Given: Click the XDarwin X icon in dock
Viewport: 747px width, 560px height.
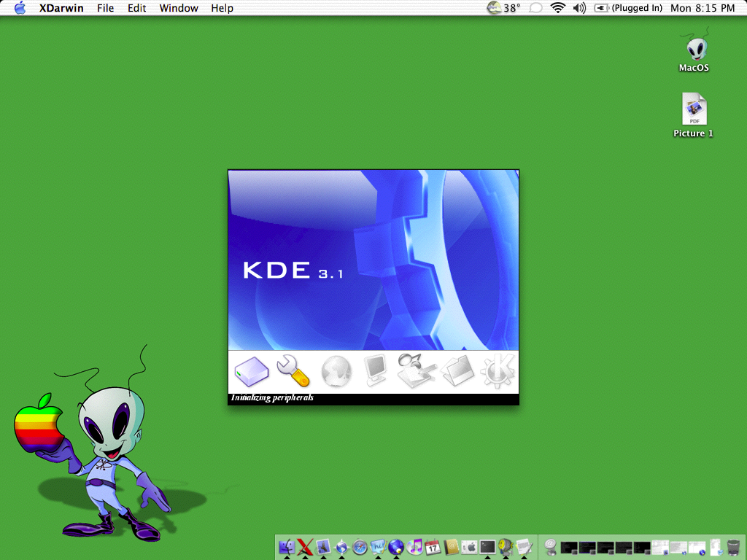Looking at the screenshot, I should pyautogui.click(x=305, y=546).
